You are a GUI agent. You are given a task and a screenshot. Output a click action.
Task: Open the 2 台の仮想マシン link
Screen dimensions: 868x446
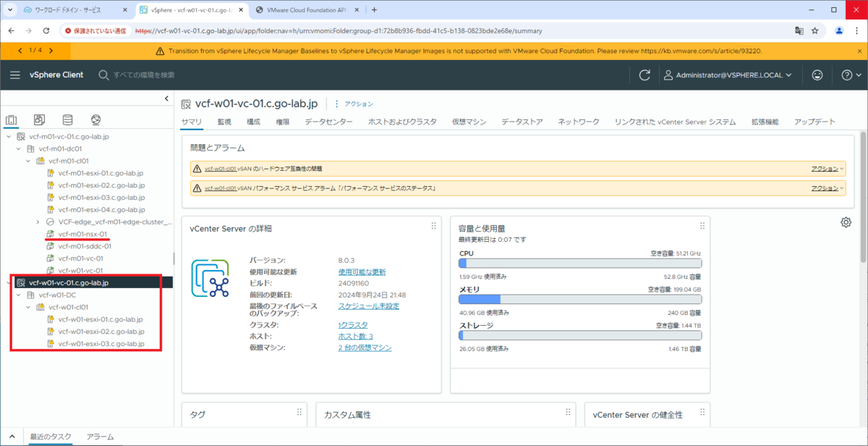pos(365,348)
